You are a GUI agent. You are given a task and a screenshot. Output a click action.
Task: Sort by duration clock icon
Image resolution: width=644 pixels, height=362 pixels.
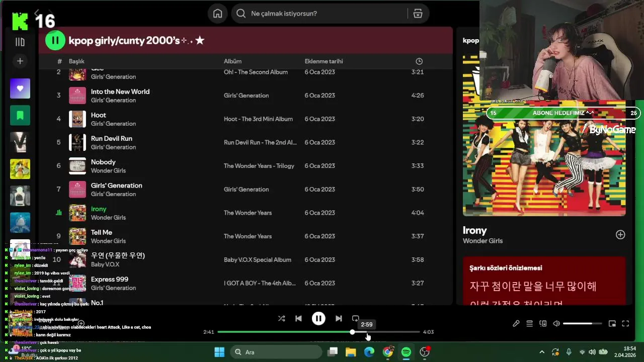419,61
